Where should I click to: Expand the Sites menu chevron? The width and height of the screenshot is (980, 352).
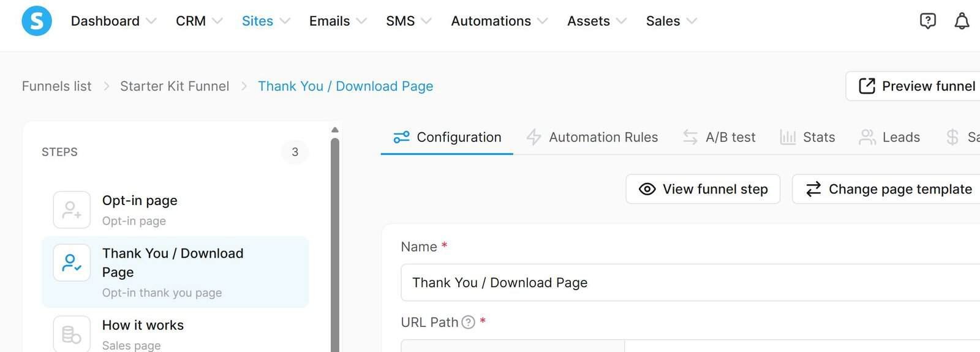coord(285,21)
